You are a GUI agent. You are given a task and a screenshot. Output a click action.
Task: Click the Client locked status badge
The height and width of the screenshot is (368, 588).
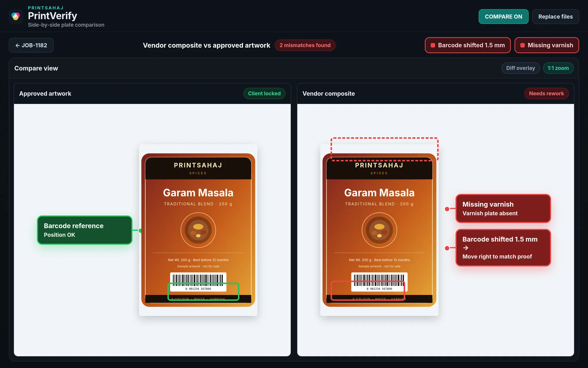(x=264, y=94)
